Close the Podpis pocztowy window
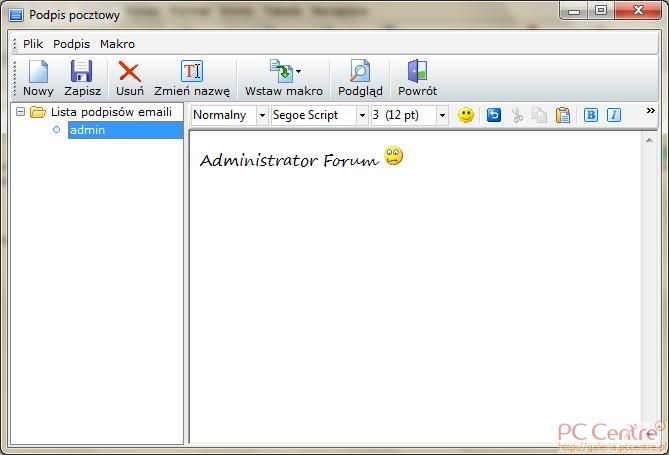The image size is (669, 455). click(638, 11)
